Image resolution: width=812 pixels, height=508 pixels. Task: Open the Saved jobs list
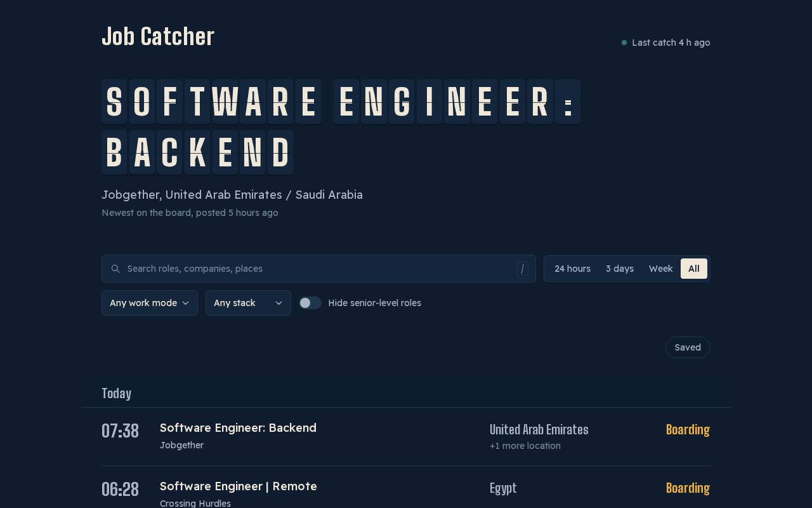(x=688, y=347)
